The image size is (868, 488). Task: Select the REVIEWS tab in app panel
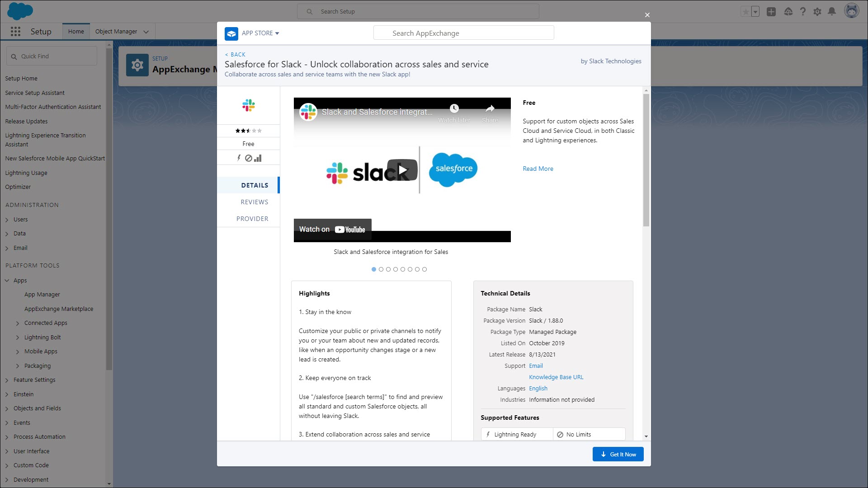tap(255, 202)
